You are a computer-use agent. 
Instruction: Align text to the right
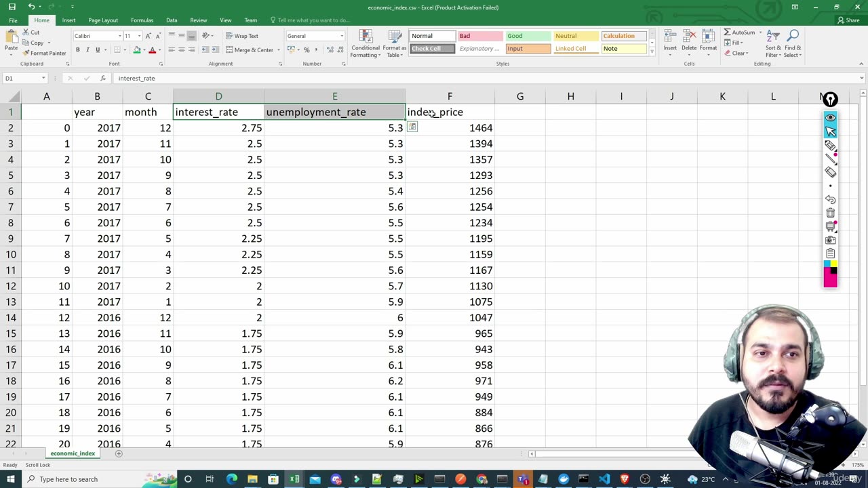click(192, 49)
